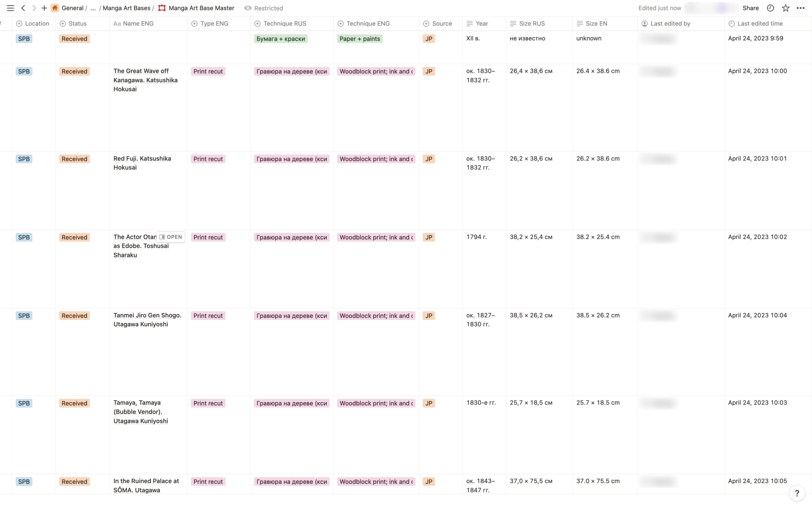Screen dimensions: 812x508
Task: Click the empty Name ENG cell in first row
Action: click(148, 47)
